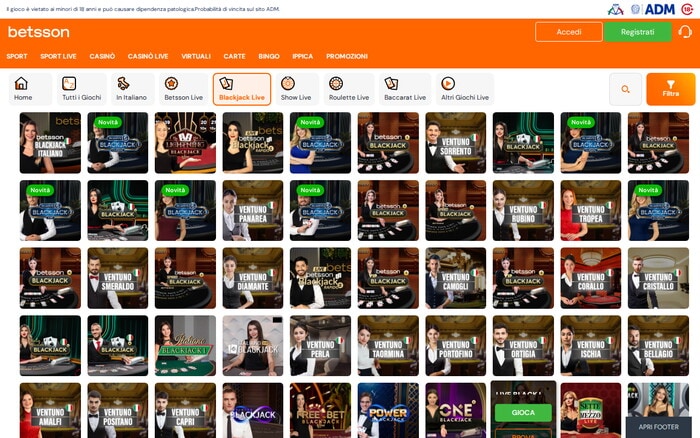Open the Altri Giochi Live category
Screen dimensions: 700x438
pyautogui.click(x=466, y=89)
